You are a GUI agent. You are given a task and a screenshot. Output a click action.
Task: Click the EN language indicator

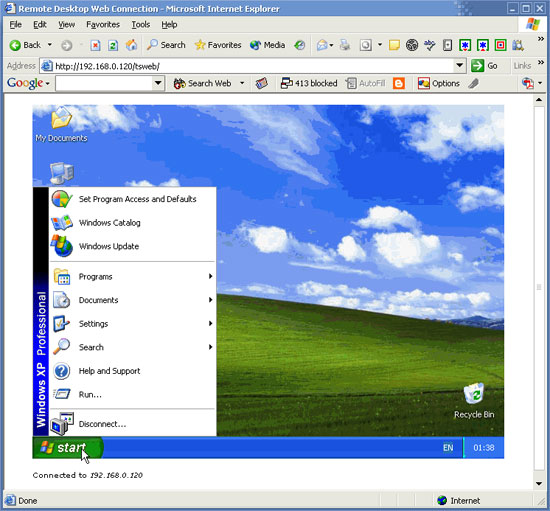(x=448, y=448)
